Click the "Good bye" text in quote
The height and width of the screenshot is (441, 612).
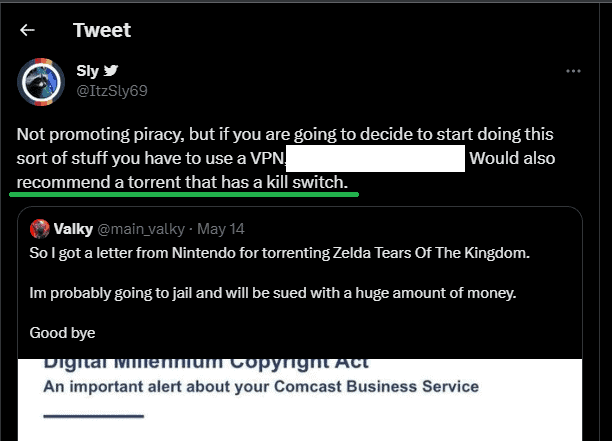[62, 333]
